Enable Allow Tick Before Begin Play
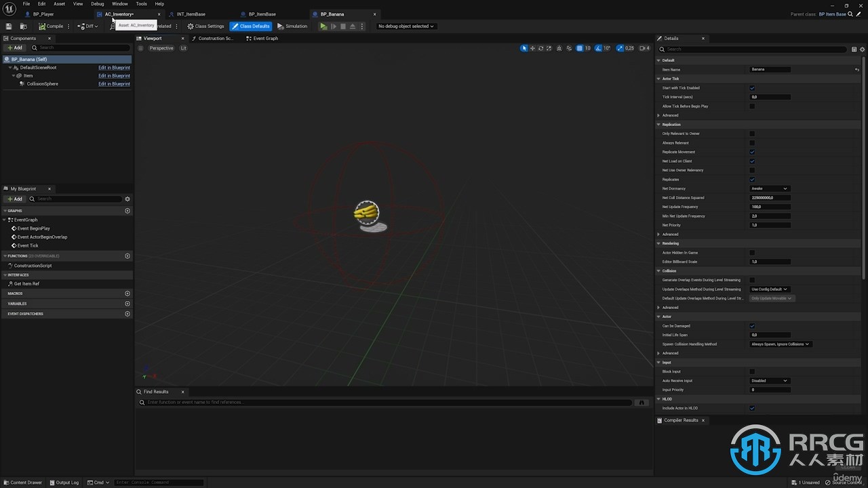 click(752, 106)
